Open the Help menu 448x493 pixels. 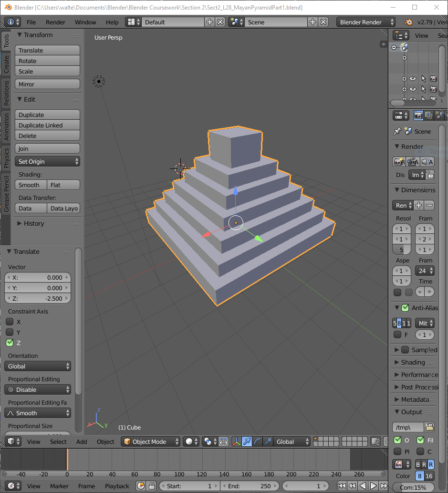coord(112,22)
